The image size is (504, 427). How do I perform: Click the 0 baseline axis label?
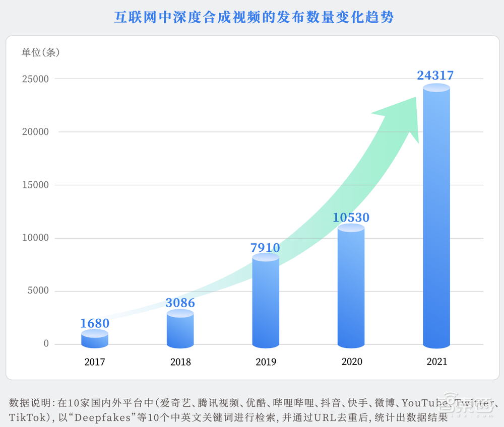click(46, 343)
